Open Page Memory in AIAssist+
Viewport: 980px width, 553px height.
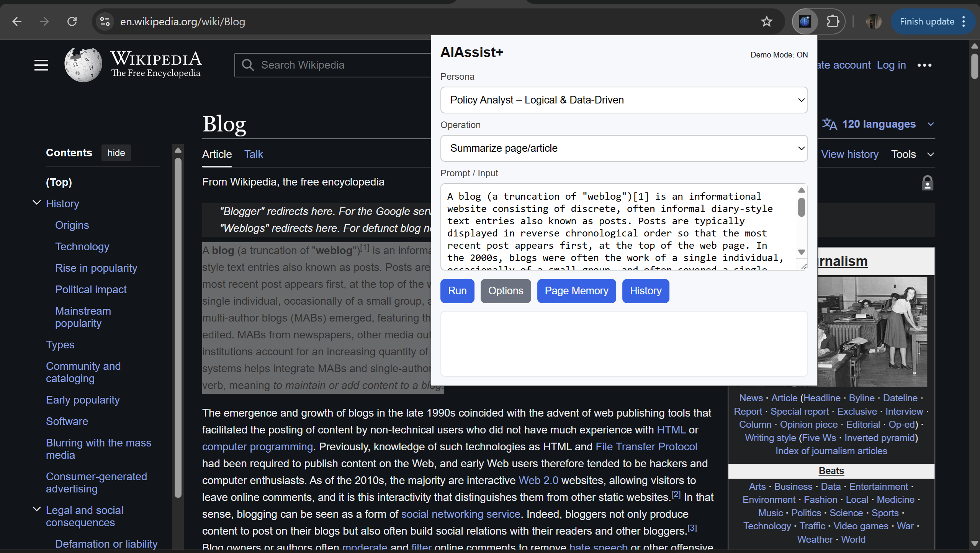(576, 291)
